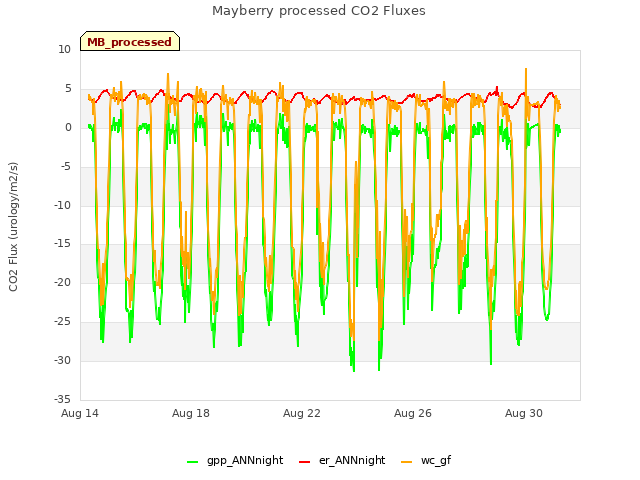The width and height of the screenshot is (640, 480).
Task: Click the -5 y-axis tick label
Action: [x=65, y=167]
